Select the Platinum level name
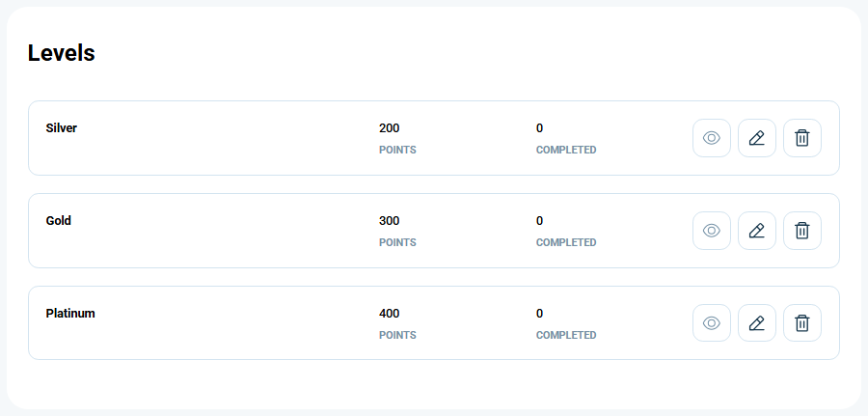Image resolution: width=868 pixels, height=416 pixels. (70, 313)
